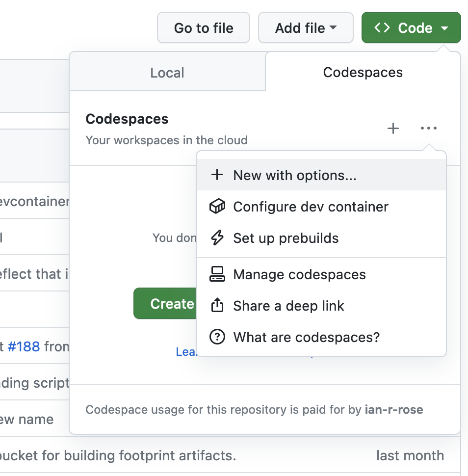This screenshot has height=476, width=468.
Task: Open pull request #188 link
Action: (24, 346)
